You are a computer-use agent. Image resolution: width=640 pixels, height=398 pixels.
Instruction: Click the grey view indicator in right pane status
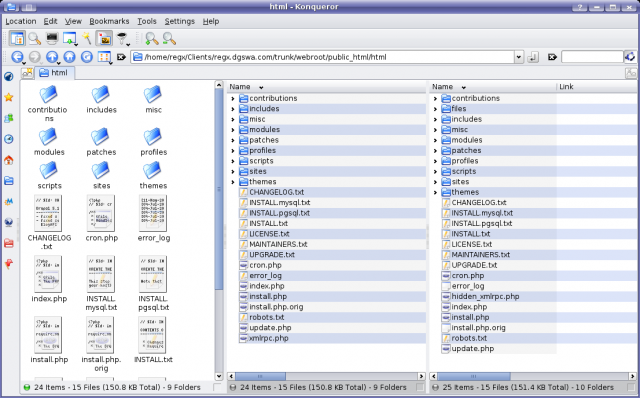pyautogui.click(x=435, y=387)
